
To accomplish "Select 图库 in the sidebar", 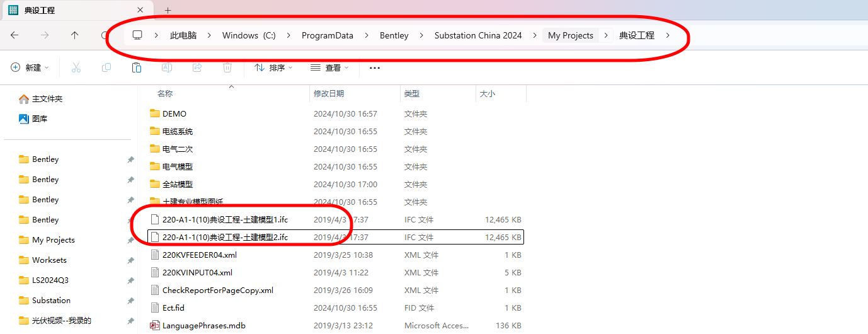I will tap(33, 118).
